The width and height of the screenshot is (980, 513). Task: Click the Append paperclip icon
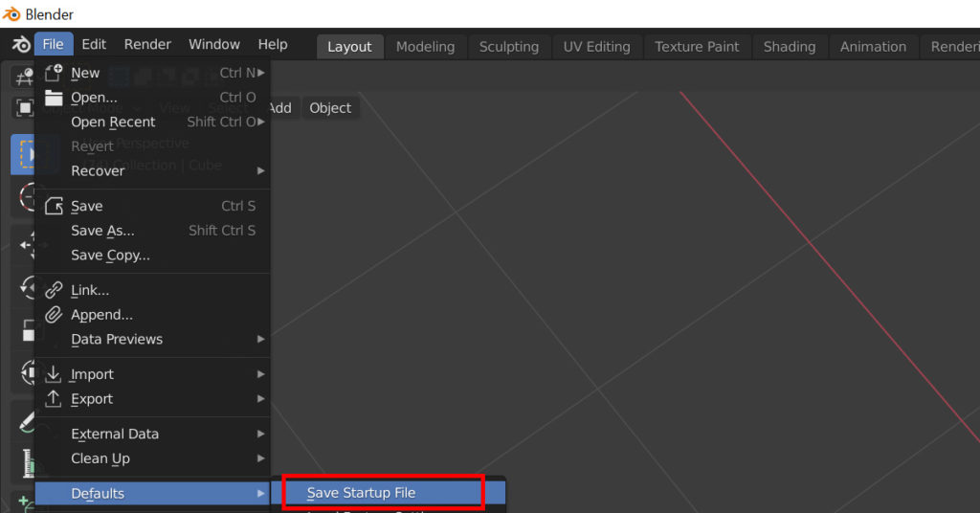(x=54, y=315)
